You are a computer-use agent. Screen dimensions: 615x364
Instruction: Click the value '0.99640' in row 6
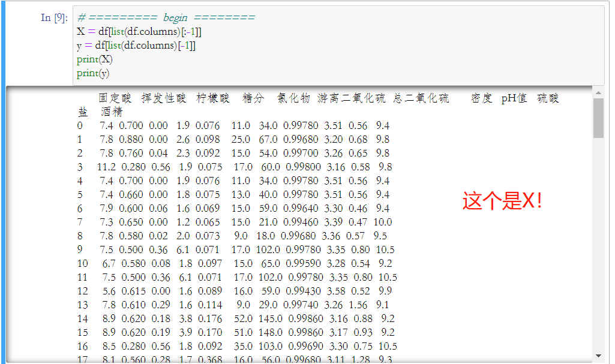click(301, 209)
